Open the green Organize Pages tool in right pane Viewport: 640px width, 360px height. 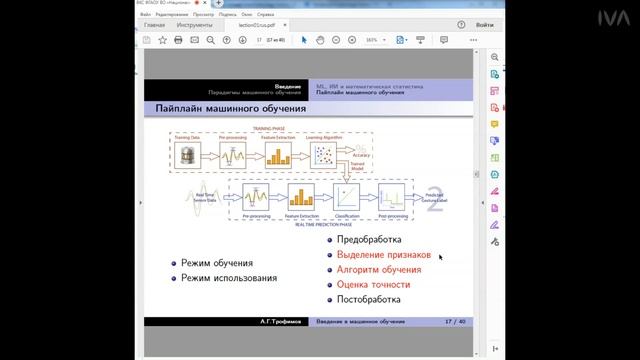click(495, 158)
